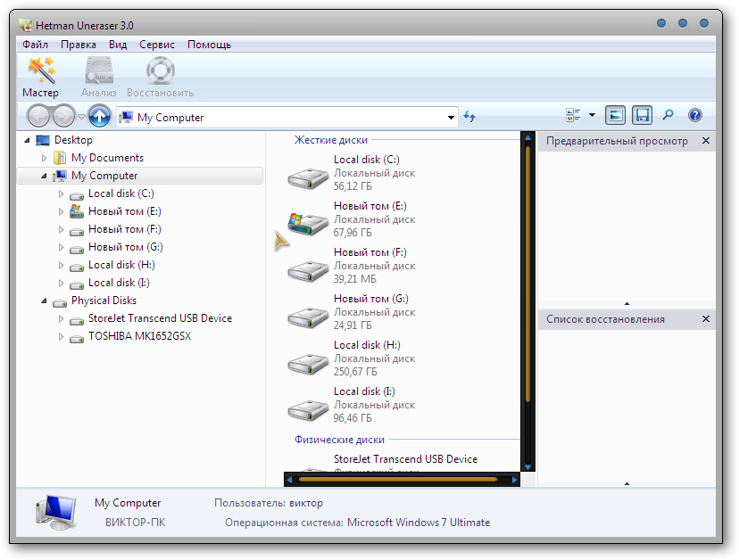Image resolution: width=739 pixels, height=560 pixels.
Task: Open the Файл menu
Action: 36,45
